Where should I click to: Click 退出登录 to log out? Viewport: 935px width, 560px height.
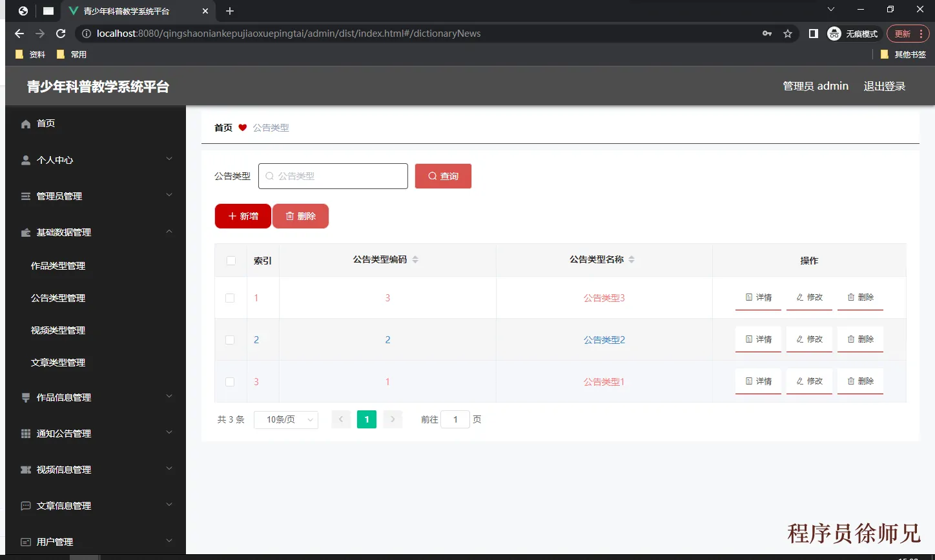point(885,86)
